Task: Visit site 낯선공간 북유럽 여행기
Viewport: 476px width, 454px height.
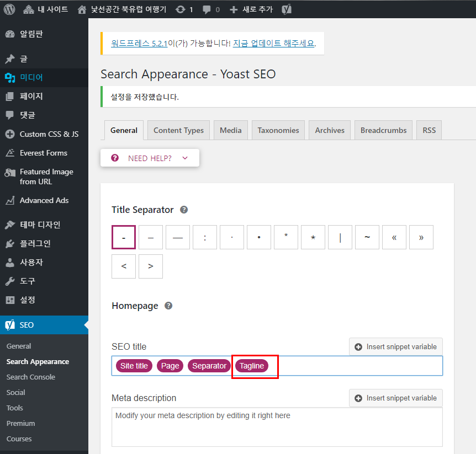Action: point(121,9)
